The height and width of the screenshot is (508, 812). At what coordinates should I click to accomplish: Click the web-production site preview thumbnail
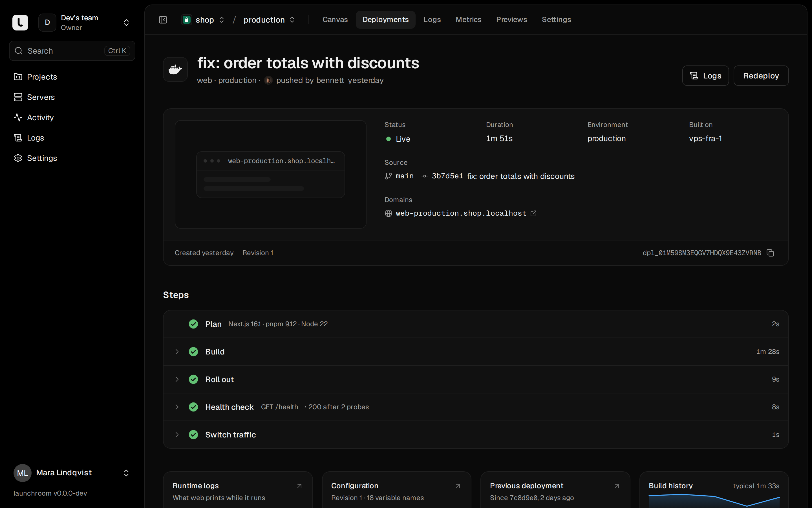tap(270, 174)
